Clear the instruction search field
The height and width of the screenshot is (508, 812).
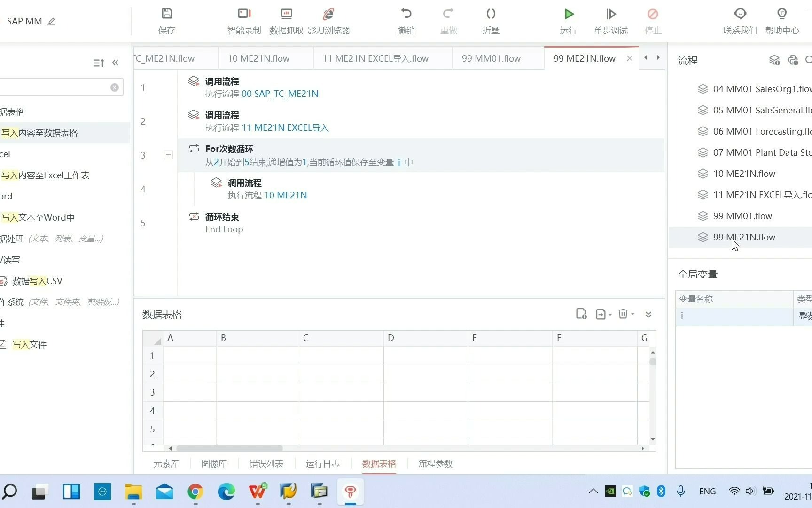pyautogui.click(x=114, y=87)
